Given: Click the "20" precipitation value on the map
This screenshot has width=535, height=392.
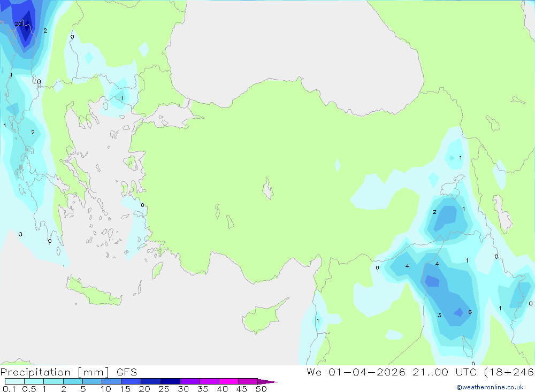Looking at the screenshot, I should 18,24.
